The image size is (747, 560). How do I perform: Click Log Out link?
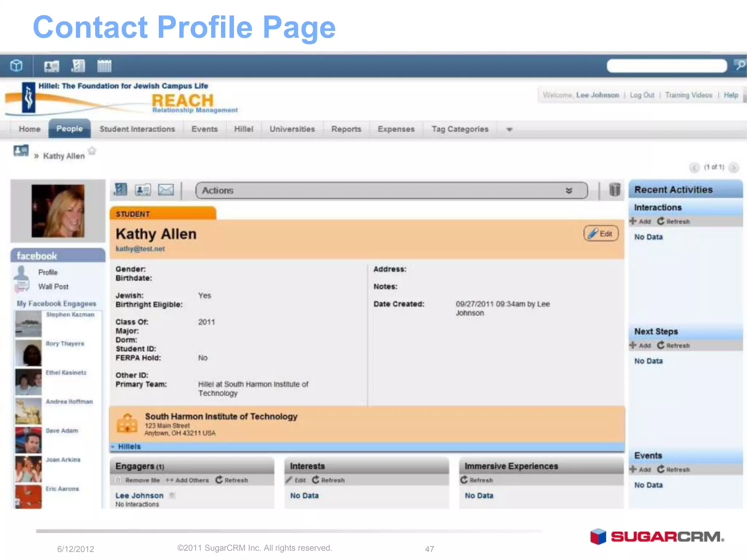click(642, 95)
